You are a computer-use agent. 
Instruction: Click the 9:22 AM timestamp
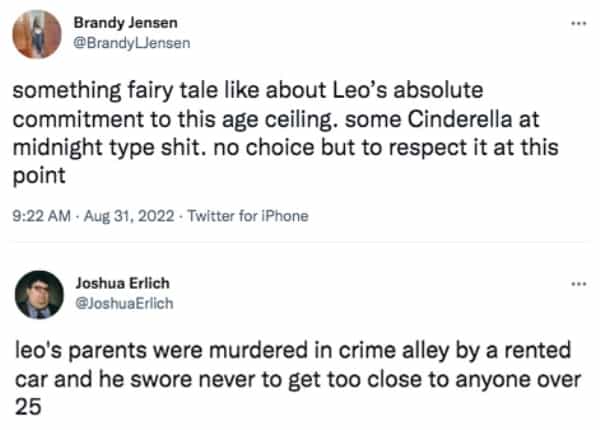[37, 214]
